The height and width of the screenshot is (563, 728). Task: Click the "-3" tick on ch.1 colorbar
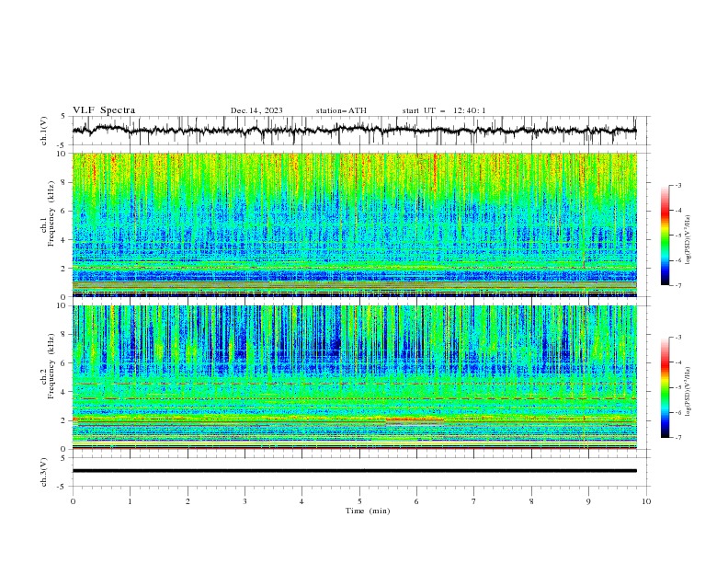click(x=677, y=185)
